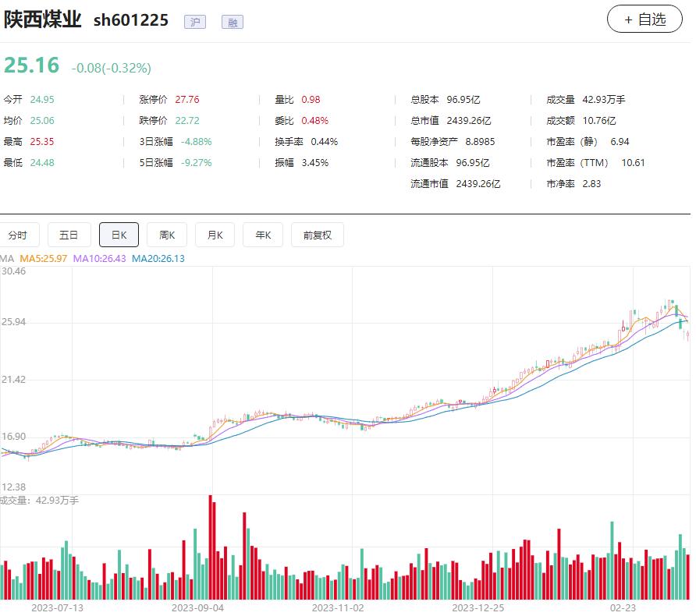Click the 融 margin trading badge
The image size is (696, 616).
click(232, 22)
